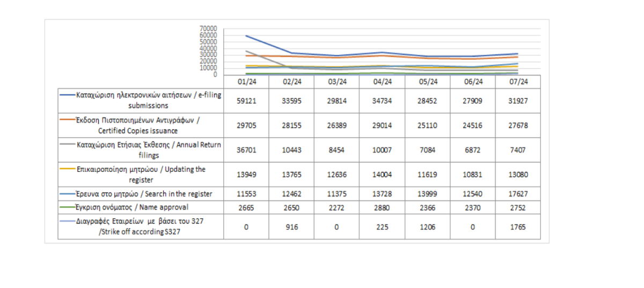Select the 05/24 column header
The height and width of the screenshot is (288, 644).
click(x=427, y=82)
